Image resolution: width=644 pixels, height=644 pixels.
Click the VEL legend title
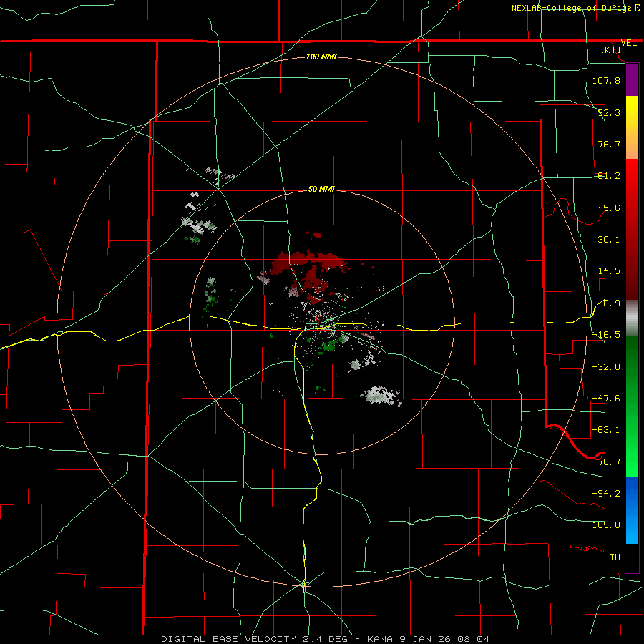pos(629,43)
